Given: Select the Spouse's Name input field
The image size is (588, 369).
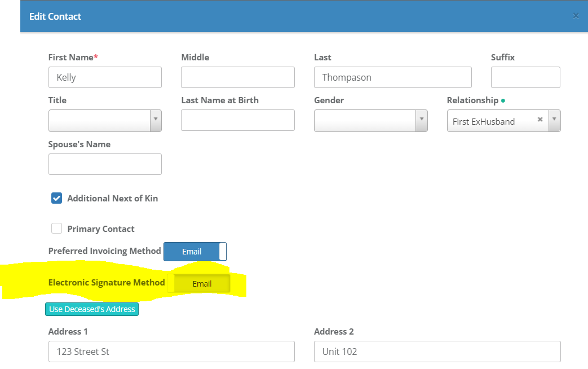Looking at the screenshot, I should (105, 164).
